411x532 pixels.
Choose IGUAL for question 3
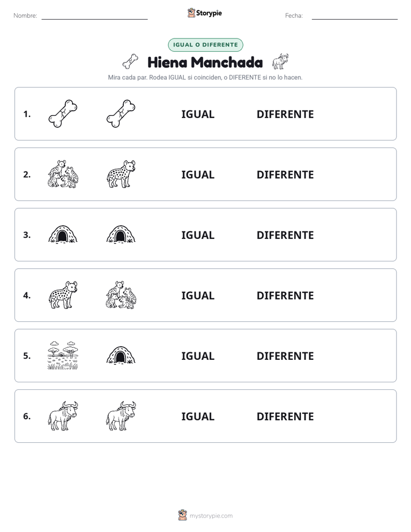(x=197, y=235)
